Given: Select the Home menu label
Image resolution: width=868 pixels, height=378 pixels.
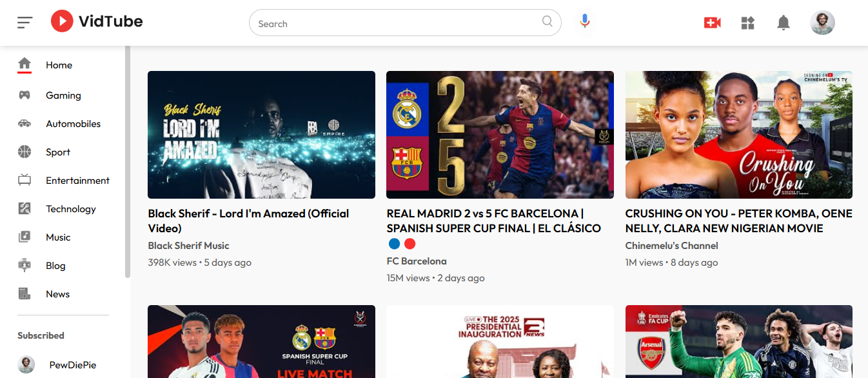Looking at the screenshot, I should tap(59, 65).
